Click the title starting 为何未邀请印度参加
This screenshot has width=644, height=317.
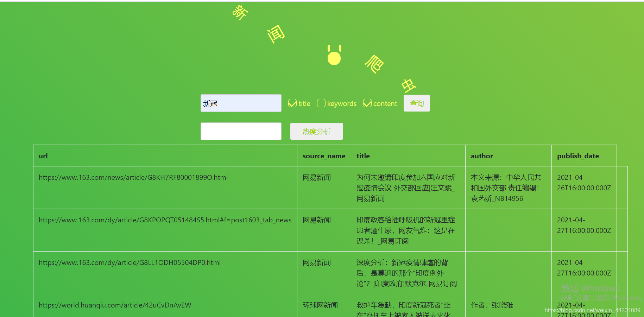point(406,188)
